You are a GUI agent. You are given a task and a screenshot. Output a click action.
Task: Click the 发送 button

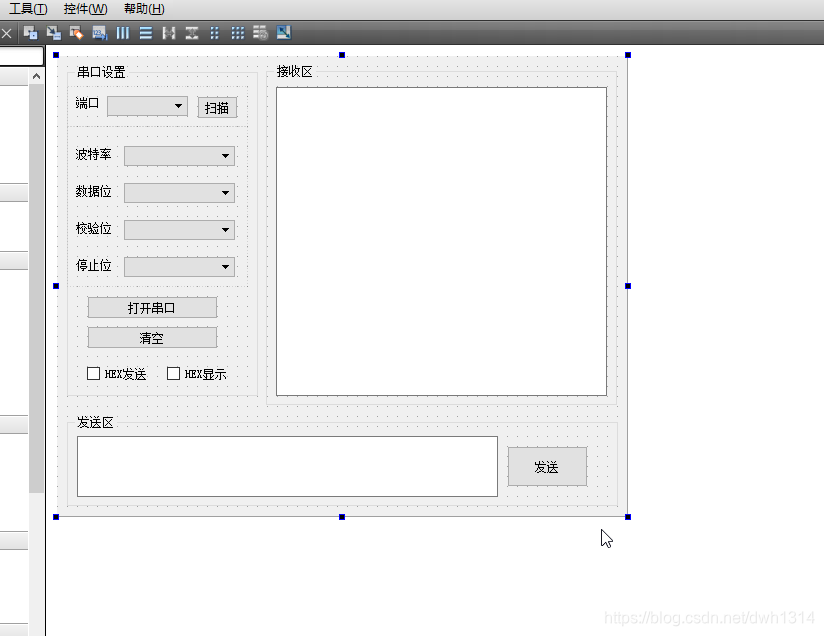click(x=547, y=467)
